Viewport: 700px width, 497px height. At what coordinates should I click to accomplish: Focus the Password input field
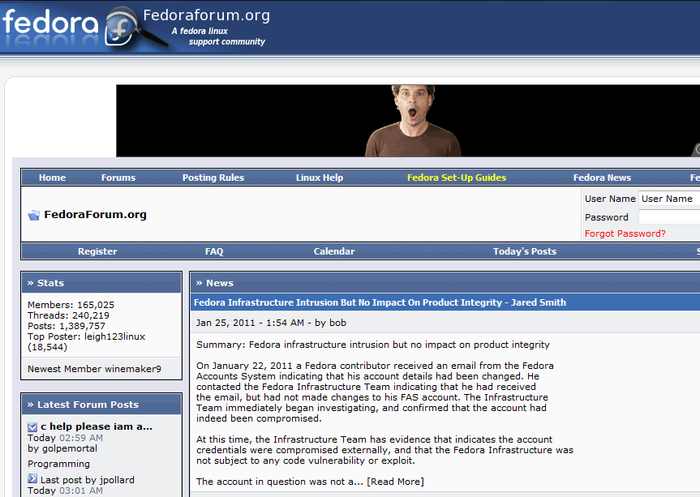(x=669, y=217)
